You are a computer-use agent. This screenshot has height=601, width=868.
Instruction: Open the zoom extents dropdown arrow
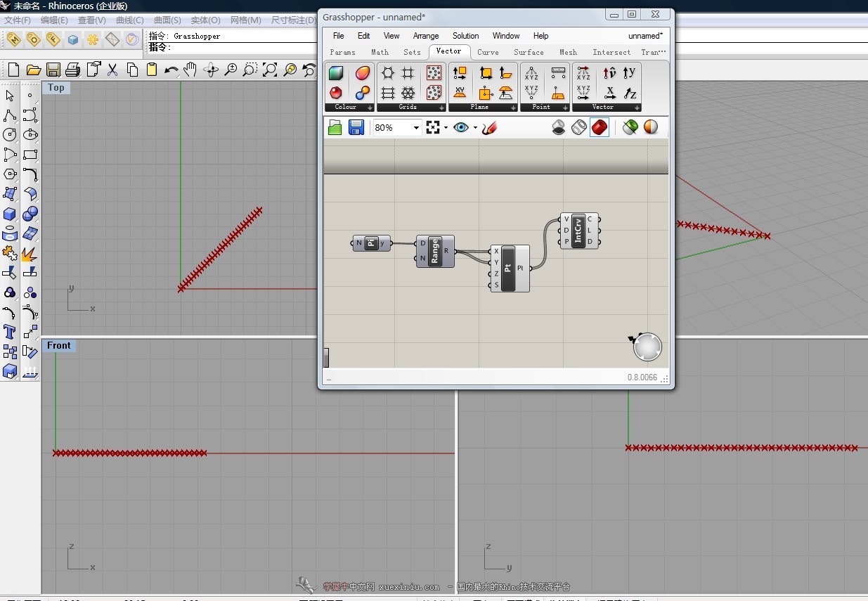point(446,128)
